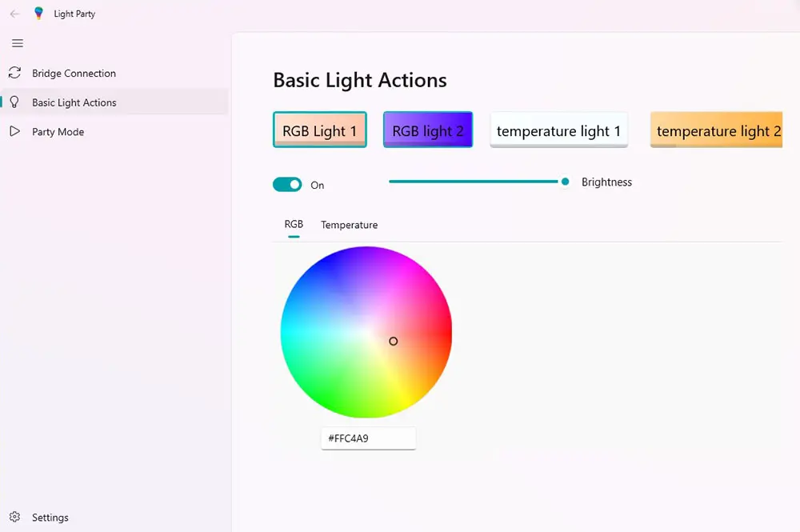Select the RGB tab
Screen dimensions: 800x532
(x=293, y=225)
